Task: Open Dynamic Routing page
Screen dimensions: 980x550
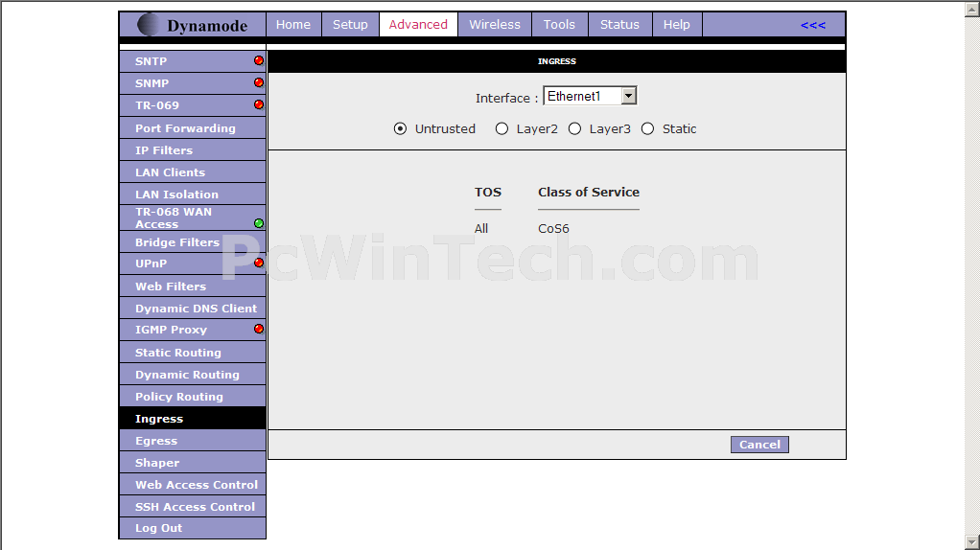Action: pyautogui.click(x=192, y=374)
